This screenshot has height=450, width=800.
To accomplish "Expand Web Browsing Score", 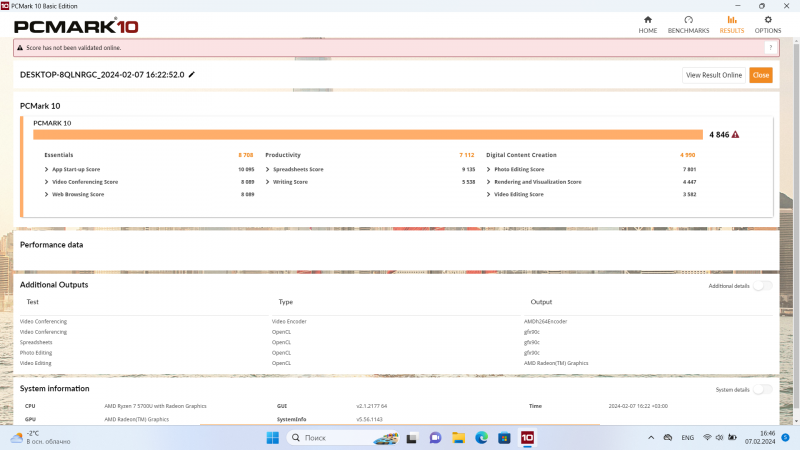I will coord(46,194).
